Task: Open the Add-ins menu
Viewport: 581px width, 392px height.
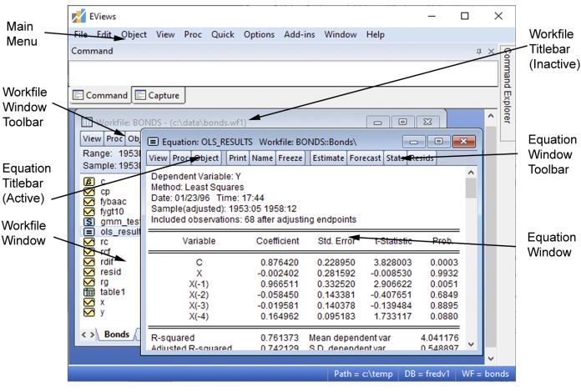Action: point(300,34)
